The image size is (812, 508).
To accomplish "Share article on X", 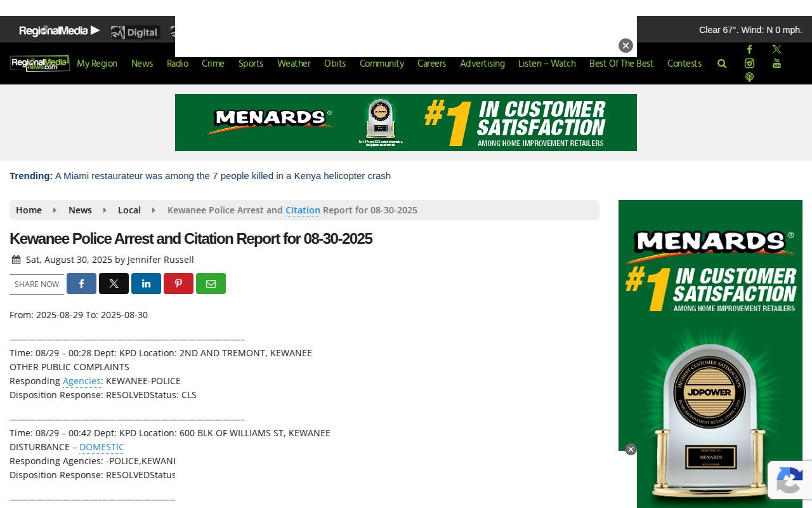I will 114,283.
